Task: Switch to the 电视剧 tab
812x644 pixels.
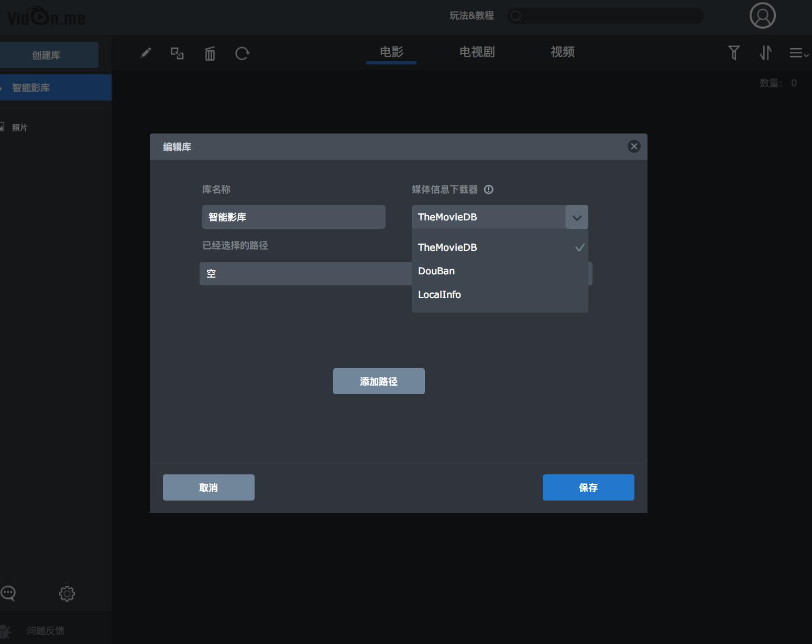Action: (x=477, y=52)
